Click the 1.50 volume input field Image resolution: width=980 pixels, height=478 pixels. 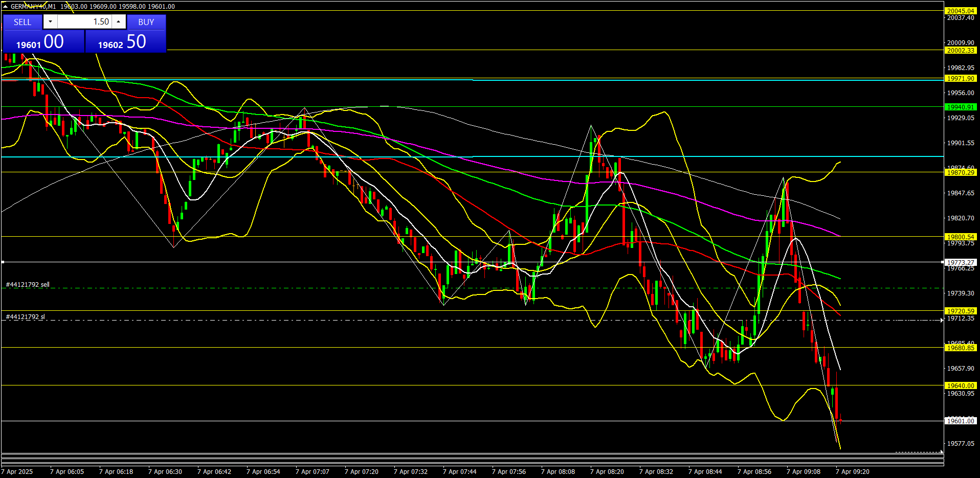[84, 22]
